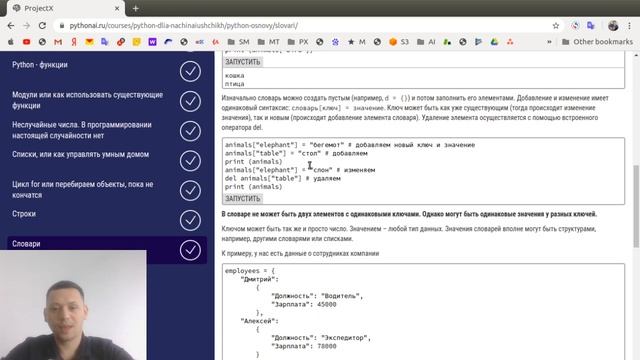Click the webcam video overlay
Viewport: 640px width, 360px height.
point(73,305)
